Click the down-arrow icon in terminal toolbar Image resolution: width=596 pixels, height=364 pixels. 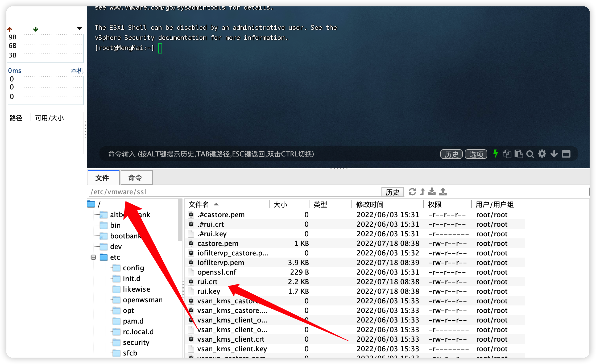coord(554,154)
